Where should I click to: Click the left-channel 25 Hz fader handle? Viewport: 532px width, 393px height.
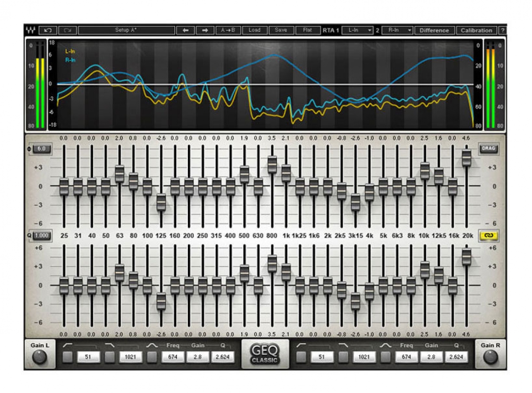pyautogui.click(x=64, y=186)
